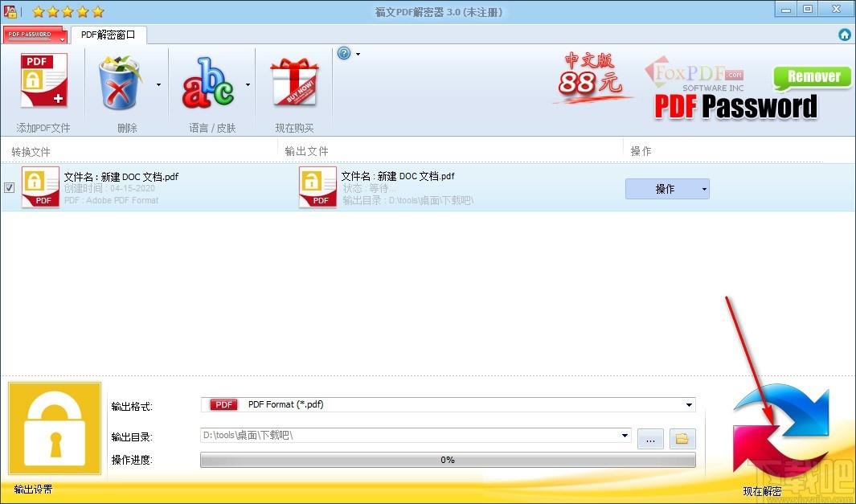
Task: Expand the help icon dropdown arrow
Action: pos(358,54)
